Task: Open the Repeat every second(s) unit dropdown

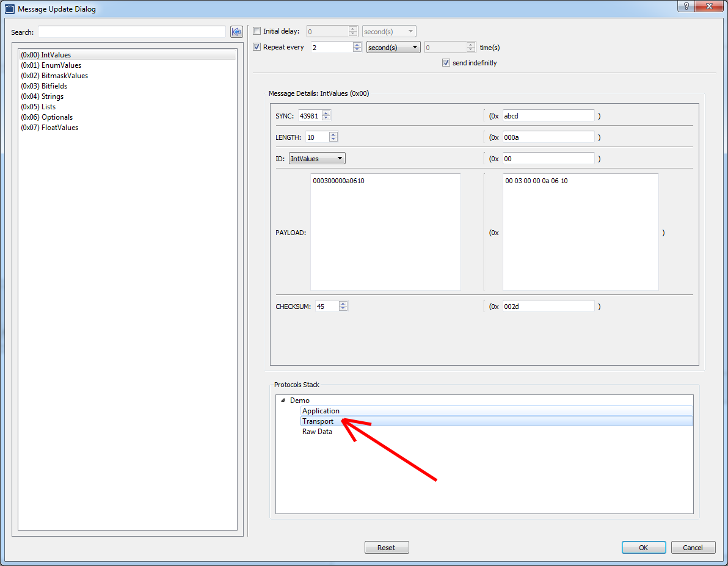Action: coord(393,47)
